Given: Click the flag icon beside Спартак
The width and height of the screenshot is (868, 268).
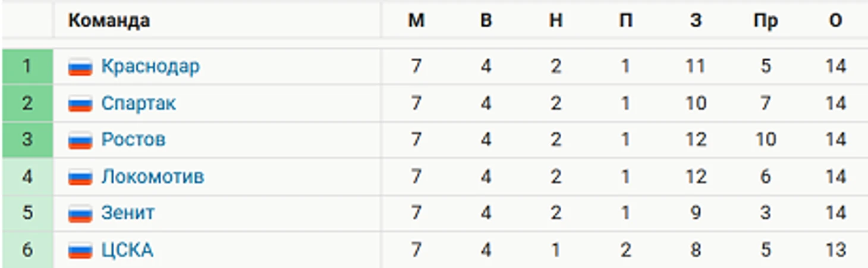Looking at the screenshot, I should click(x=80, y=103).
